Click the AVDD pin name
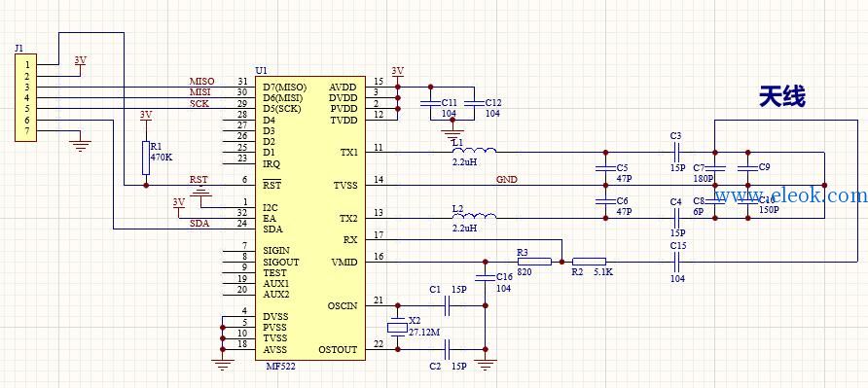 pos(344,88)
